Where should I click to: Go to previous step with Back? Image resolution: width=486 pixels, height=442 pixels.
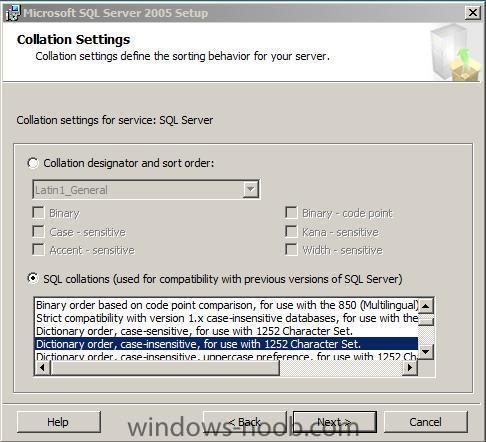click(245, 422)
